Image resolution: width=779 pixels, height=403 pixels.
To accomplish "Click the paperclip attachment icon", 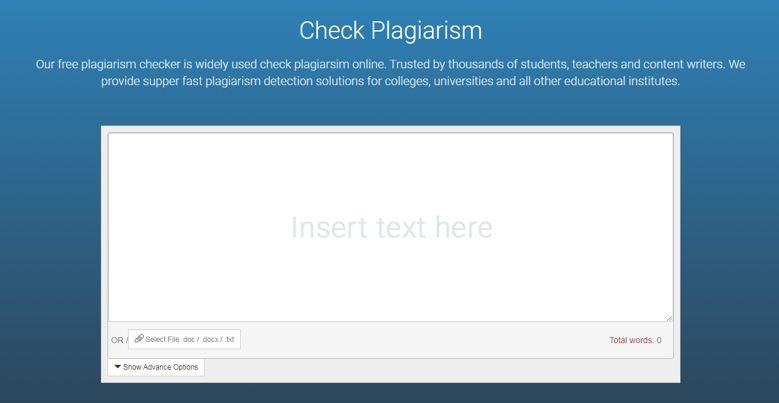I will [x=139, y=339].
